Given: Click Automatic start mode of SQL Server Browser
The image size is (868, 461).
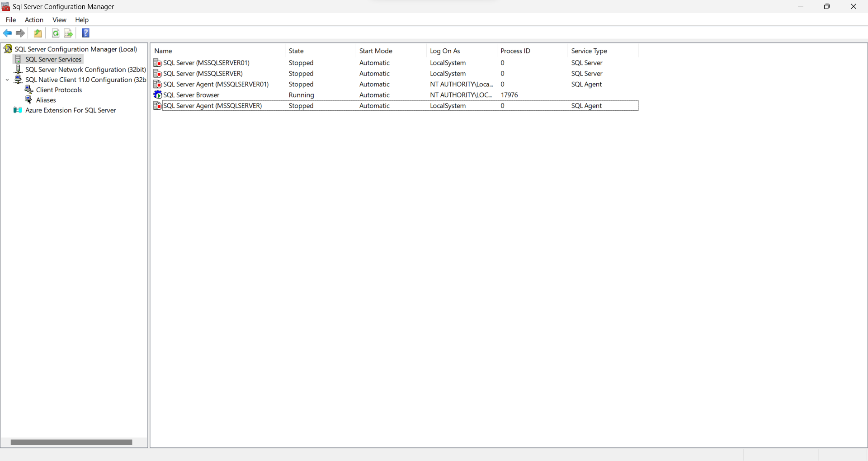Looking at the screenshot, I should 374,95.
